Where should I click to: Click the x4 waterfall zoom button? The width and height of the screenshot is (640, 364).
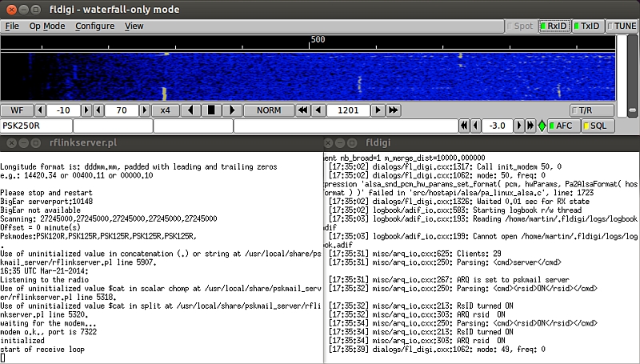[x=166, y=110]
